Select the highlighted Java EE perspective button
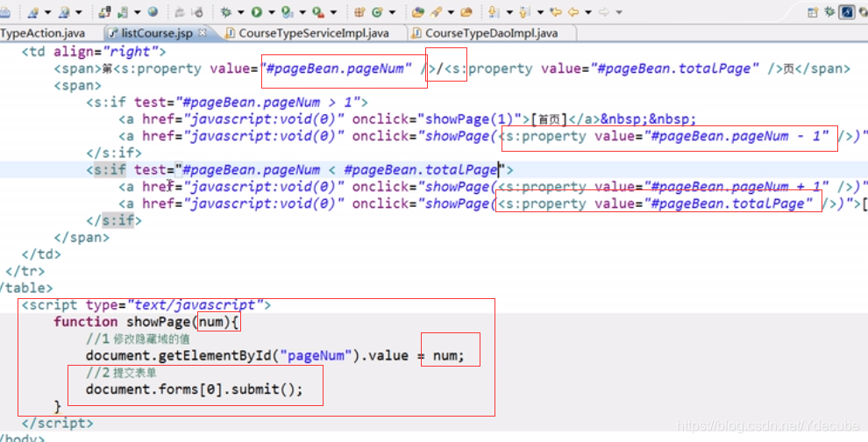This screenshot has width=868, height=442. [846, 11]
